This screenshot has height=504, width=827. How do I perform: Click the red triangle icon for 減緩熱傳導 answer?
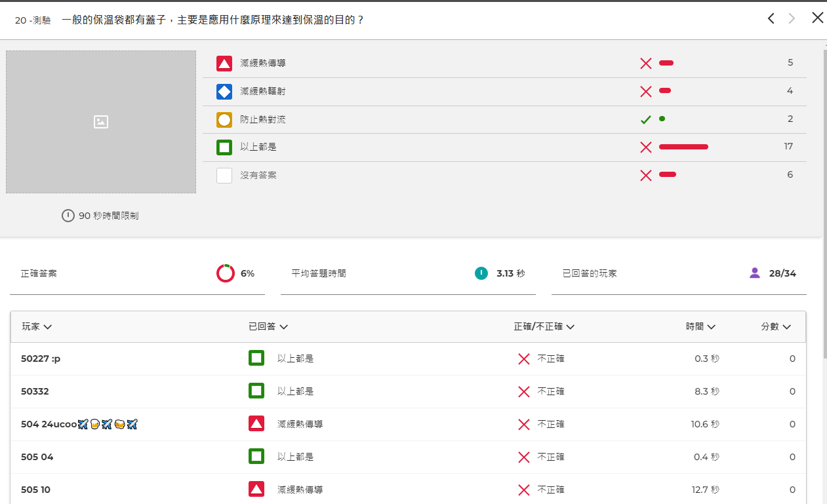224,64
